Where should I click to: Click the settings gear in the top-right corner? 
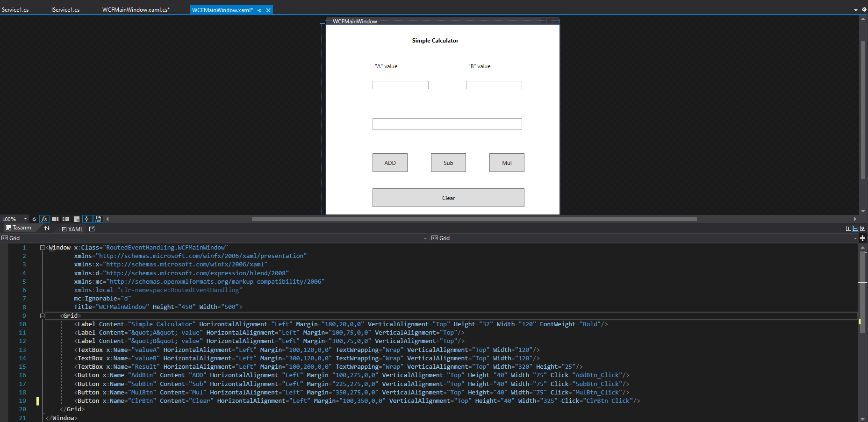864,9
